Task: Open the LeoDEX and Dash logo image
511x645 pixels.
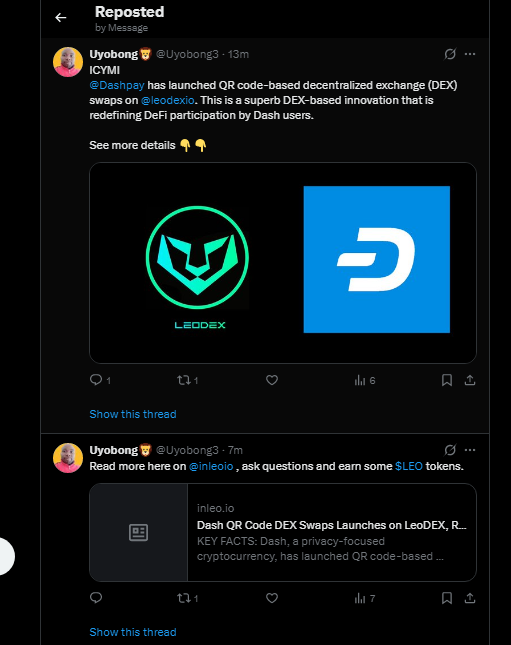Action: click(x=283, y=263)
